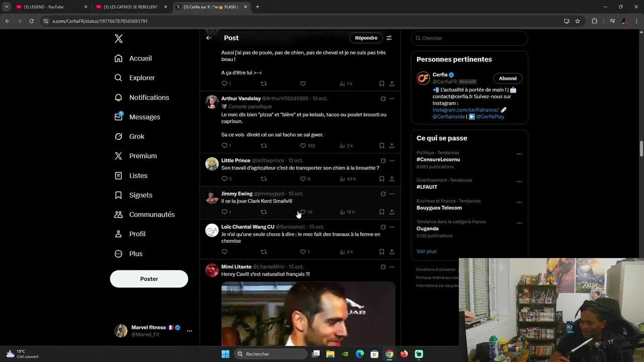The image size is (644, 362).
Task: Reload the page in Chrome
Action: 31,21
